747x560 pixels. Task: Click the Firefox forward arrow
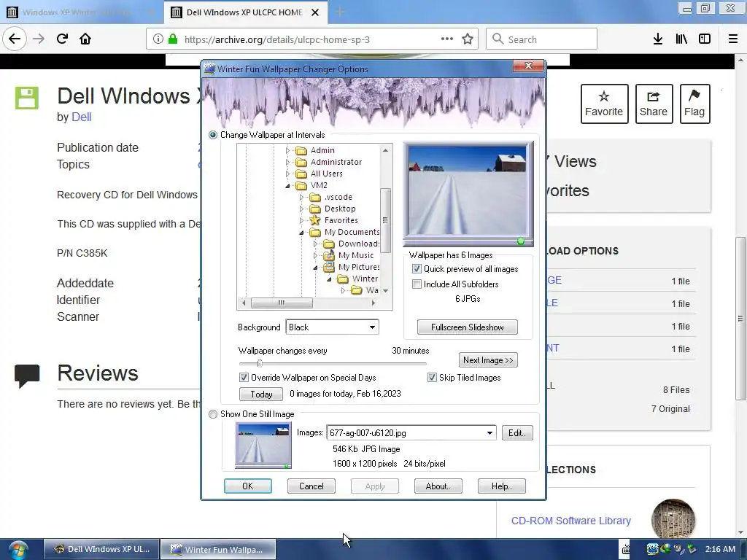coord(39,39)
